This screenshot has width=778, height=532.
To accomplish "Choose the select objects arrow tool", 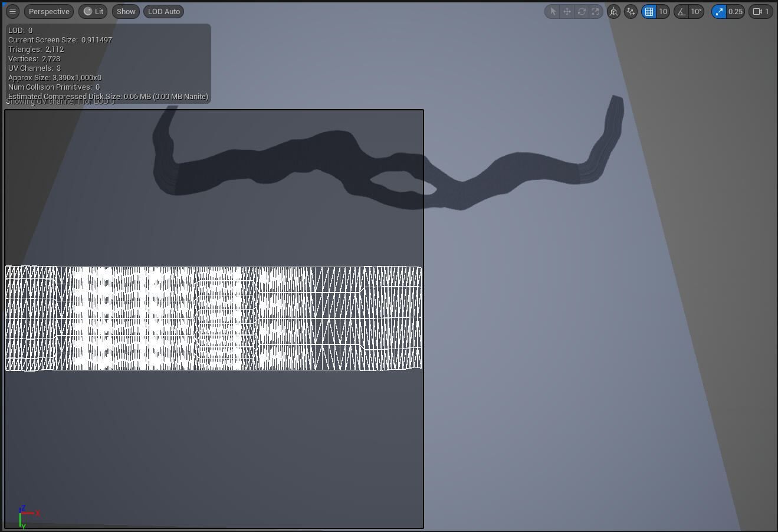I will click(x=553, y=12).
